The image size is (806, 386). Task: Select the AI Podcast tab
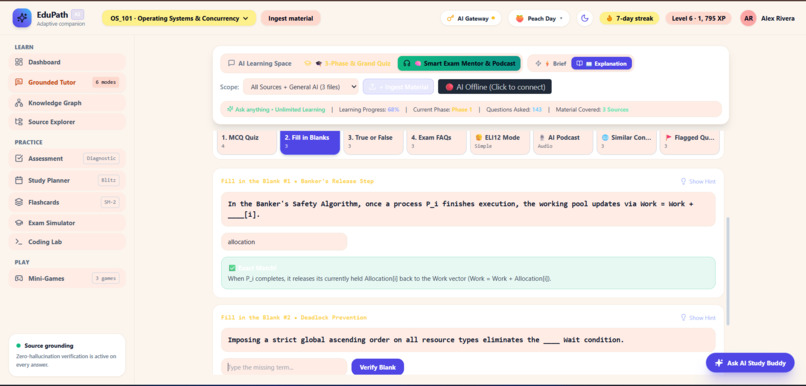563,142
